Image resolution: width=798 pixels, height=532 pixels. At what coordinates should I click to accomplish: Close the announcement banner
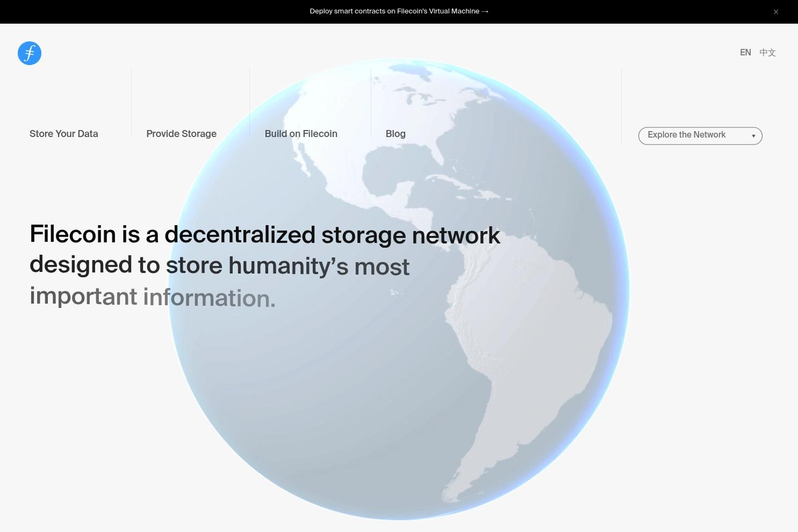pyautogui.click(x=776, y=12)
